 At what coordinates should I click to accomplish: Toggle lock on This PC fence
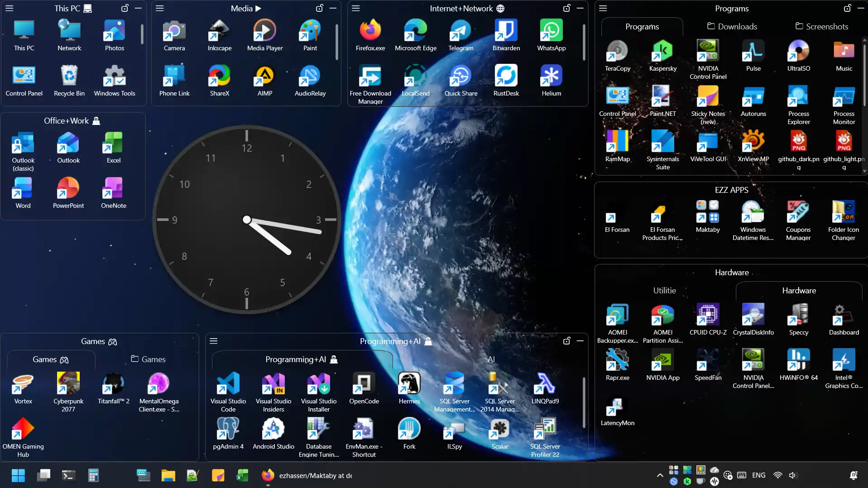[125, 8]
